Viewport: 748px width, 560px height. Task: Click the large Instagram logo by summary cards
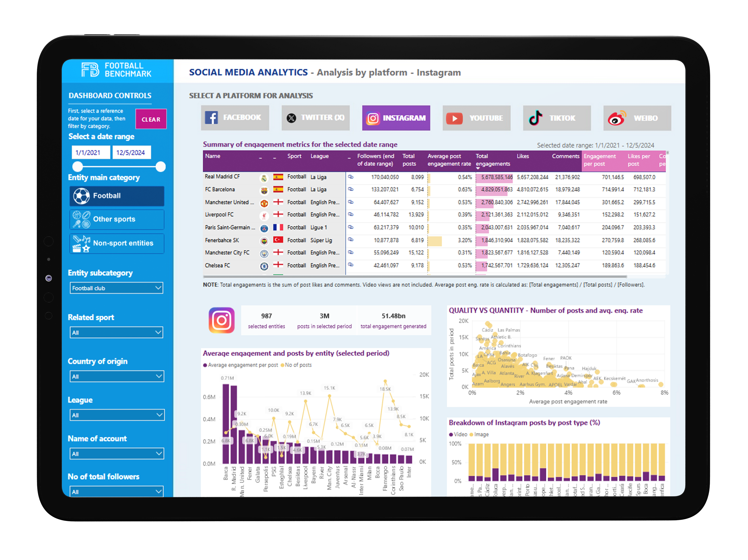tap(222, 320)
